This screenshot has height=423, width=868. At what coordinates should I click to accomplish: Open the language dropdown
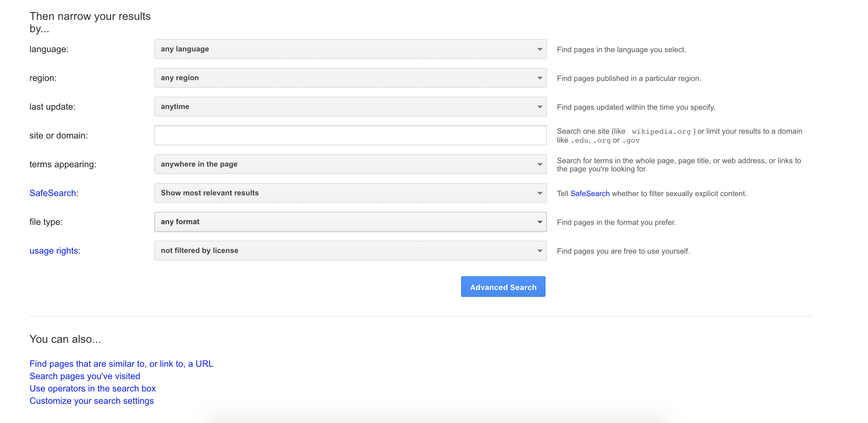point(350,49)
